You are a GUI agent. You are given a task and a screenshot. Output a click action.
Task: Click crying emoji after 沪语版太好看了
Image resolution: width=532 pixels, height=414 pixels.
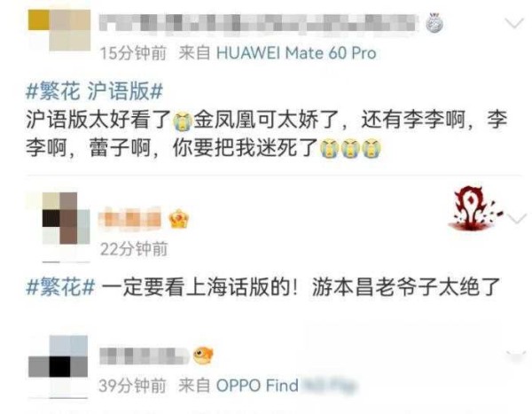tap(183, 121)
